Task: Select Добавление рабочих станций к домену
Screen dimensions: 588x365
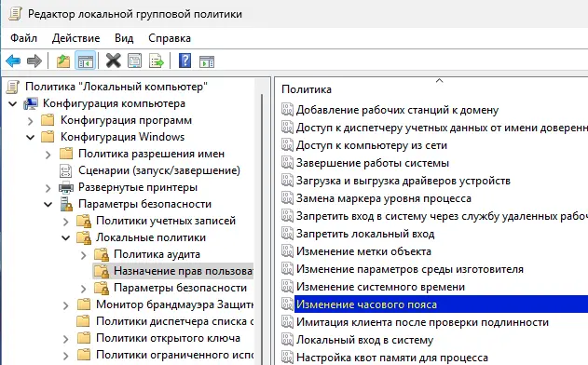Action: [397, 110]
